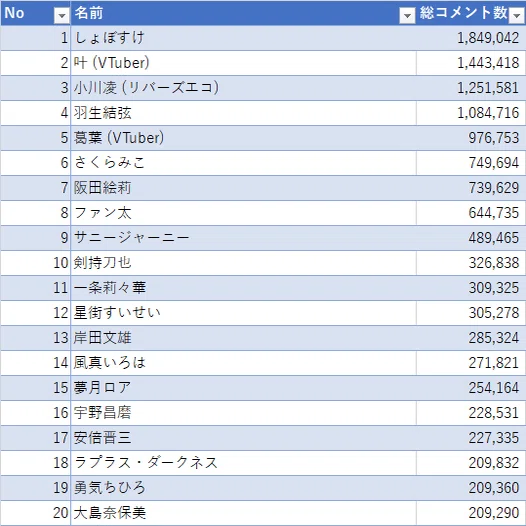Select the No header cell
Viewport: 526px width, 526px height.
point(35,13)
